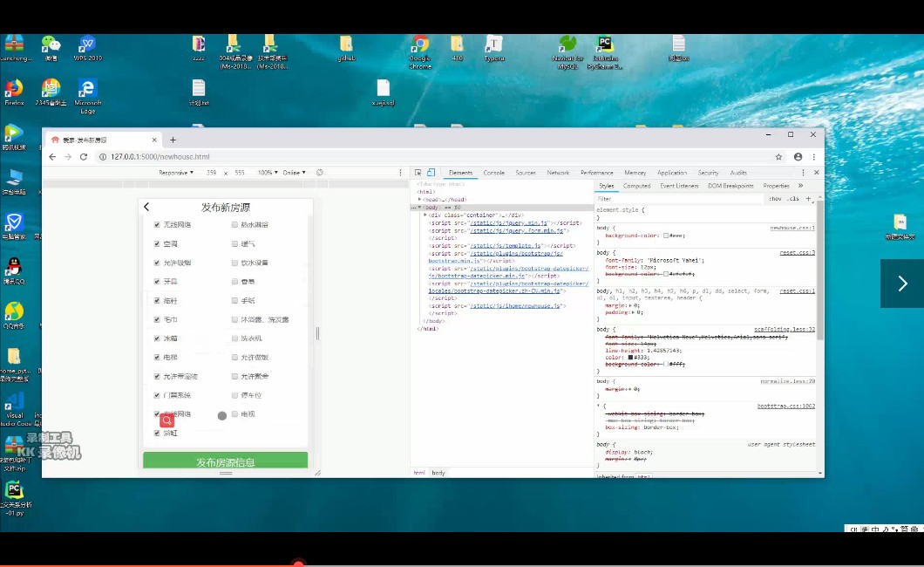
Task: Click the #333 color swatch
Action: [630, 357]
